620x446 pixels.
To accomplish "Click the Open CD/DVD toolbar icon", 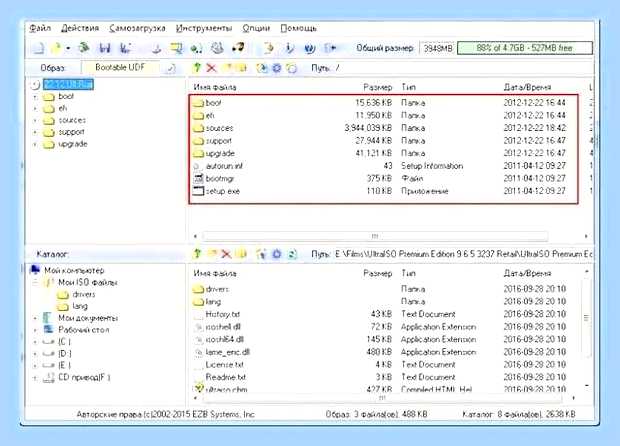I will tap(83, 48).
